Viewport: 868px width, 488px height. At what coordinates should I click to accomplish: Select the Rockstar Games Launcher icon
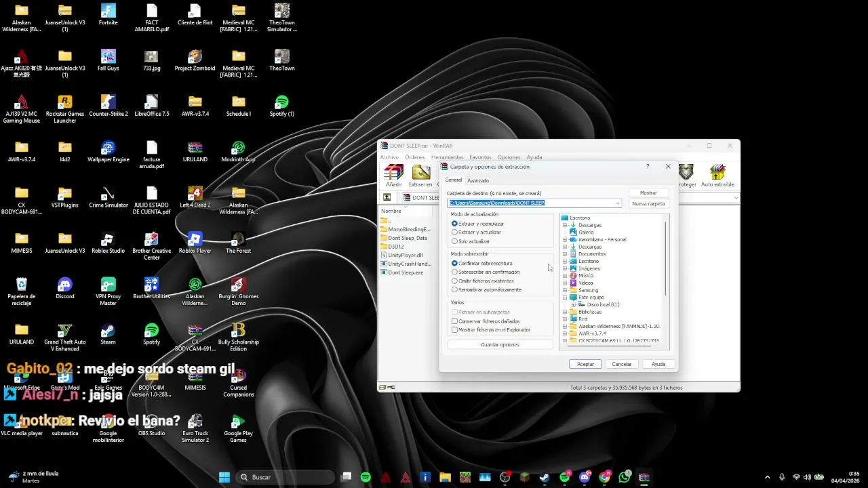click(65, 109)
